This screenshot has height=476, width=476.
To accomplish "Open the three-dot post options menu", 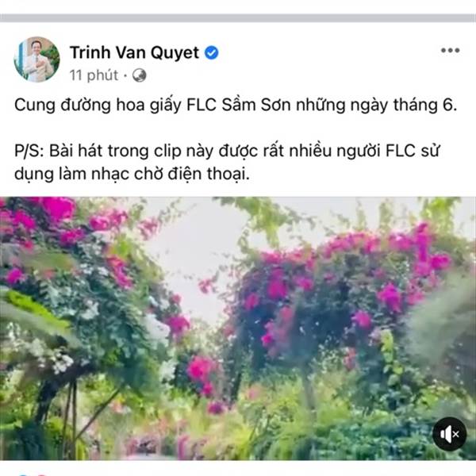I will tap(450, 51).
